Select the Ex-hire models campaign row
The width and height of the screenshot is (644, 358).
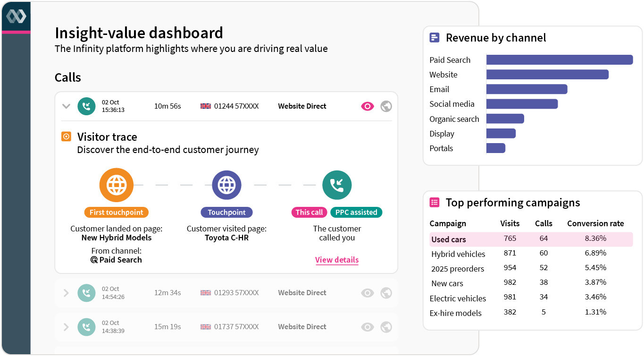pyautogui.click(x=531, y=313)
